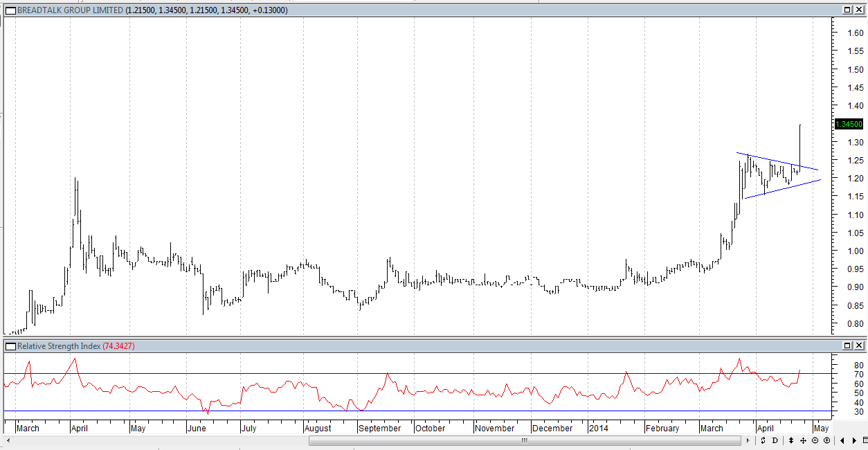Click the price pane window icon beside BREADTALK title
868x450 pixels.
(x=10, y=10)
